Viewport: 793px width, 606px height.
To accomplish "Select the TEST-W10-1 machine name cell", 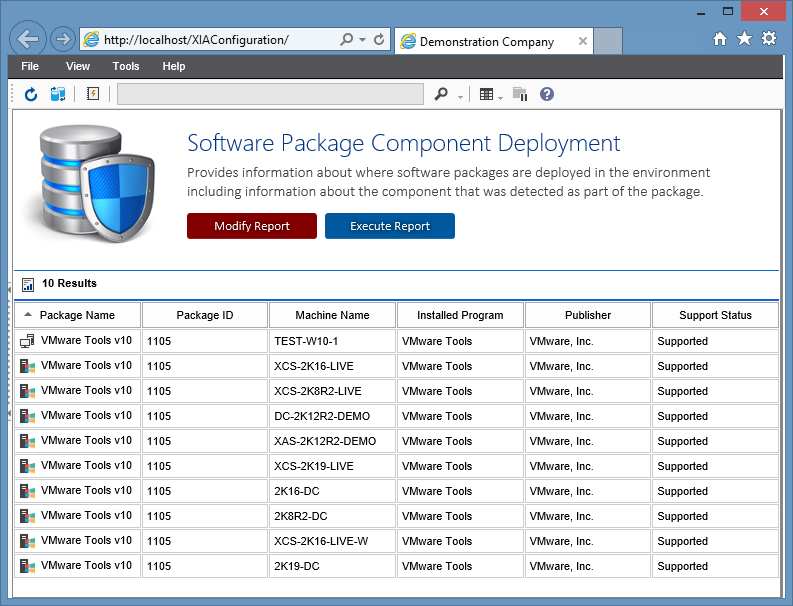I will point(332,341).
